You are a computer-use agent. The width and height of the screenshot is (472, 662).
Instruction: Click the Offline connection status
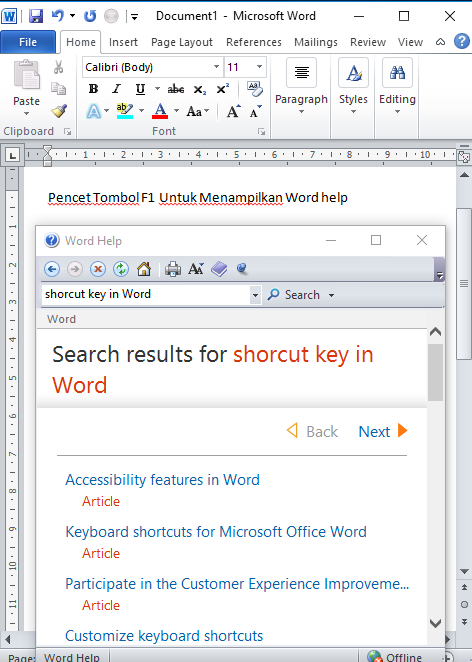[394, 657]
